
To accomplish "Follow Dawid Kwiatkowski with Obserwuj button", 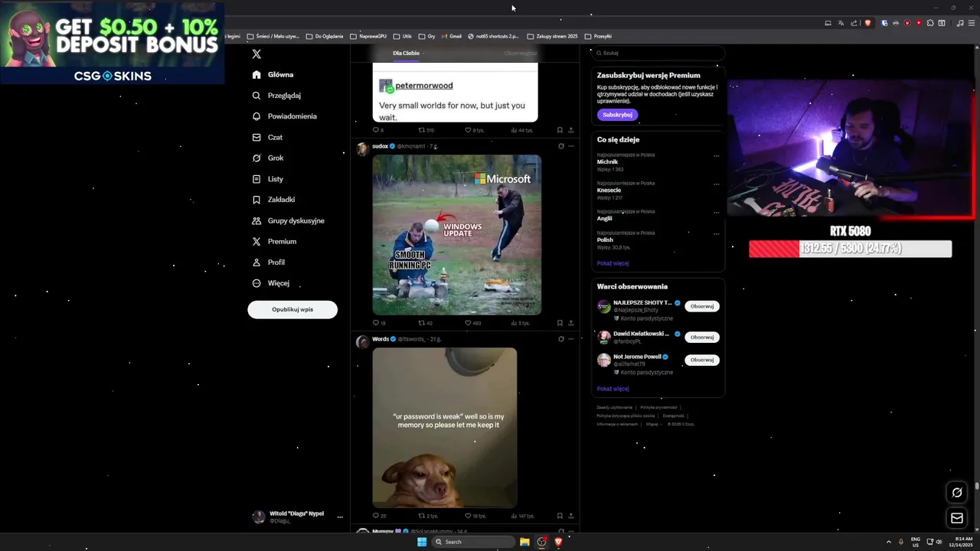I will (x=702, y=337).
